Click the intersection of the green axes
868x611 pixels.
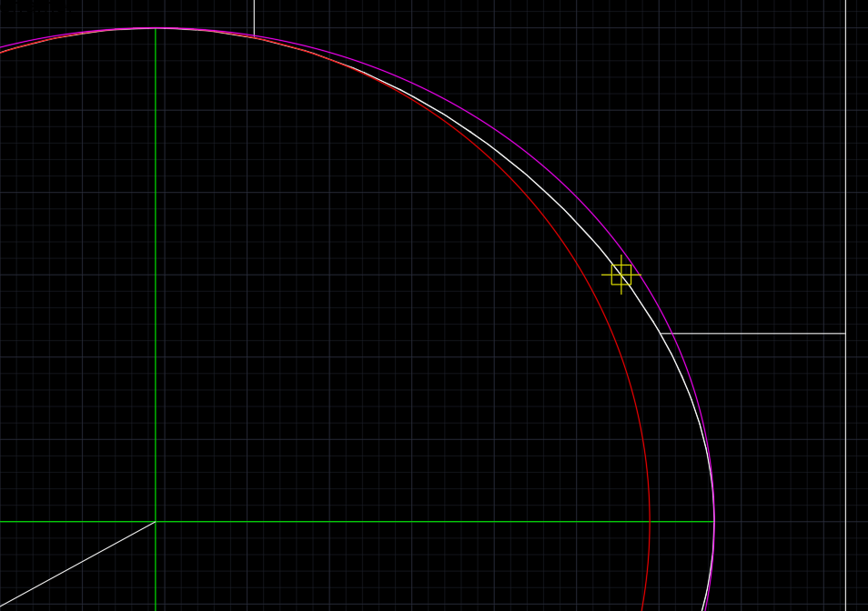156,521
